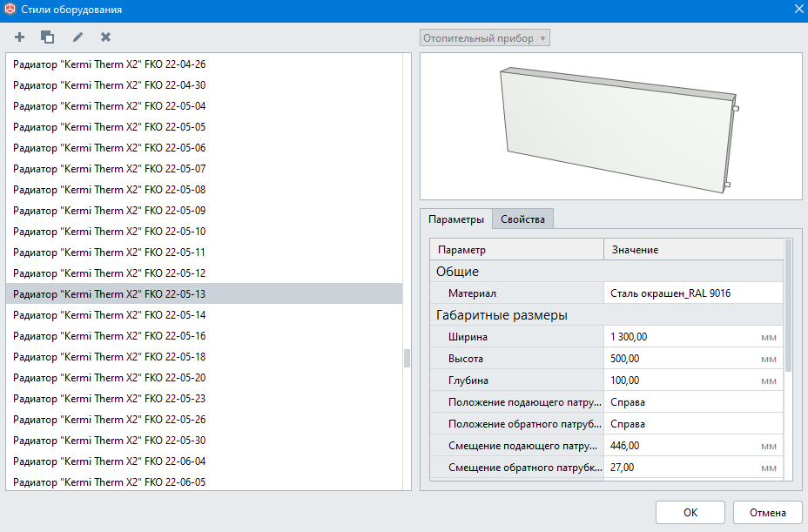Select radiator FKO 22-05-07
The image size is (808, 532).
204,169
